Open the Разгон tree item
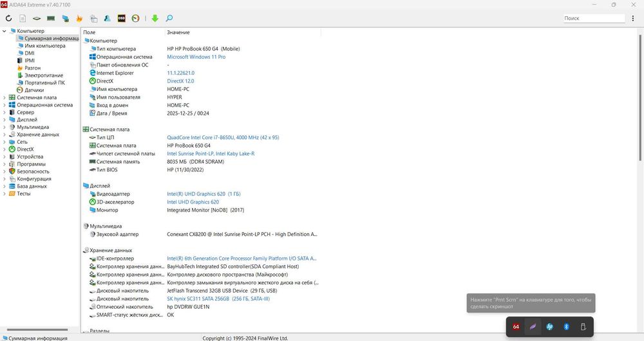 click(32, 68)
